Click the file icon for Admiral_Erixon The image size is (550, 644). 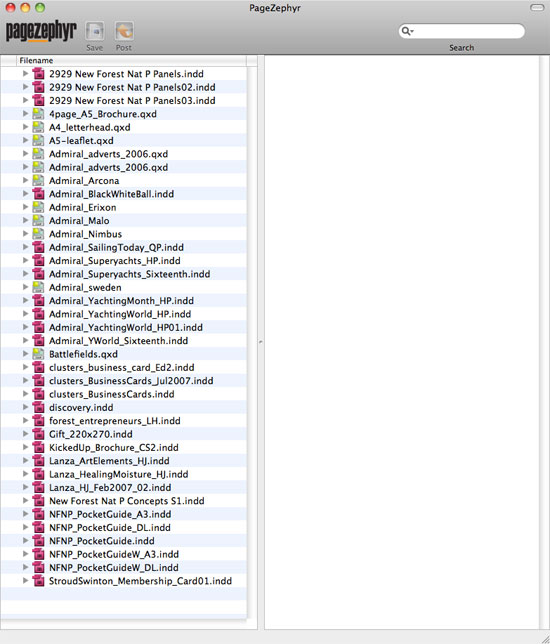point(38,207)
